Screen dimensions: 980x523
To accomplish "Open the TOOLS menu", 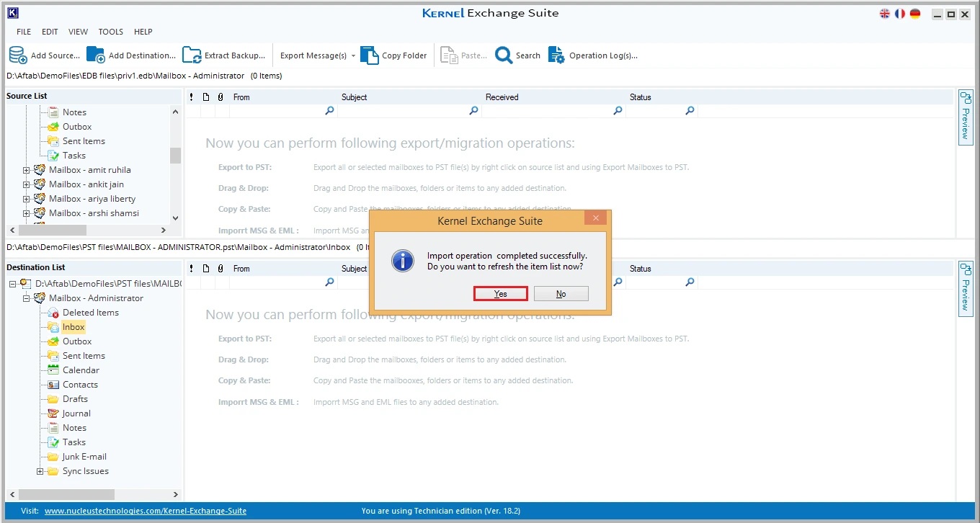I will pyautogui.click(x=111, y=32).
